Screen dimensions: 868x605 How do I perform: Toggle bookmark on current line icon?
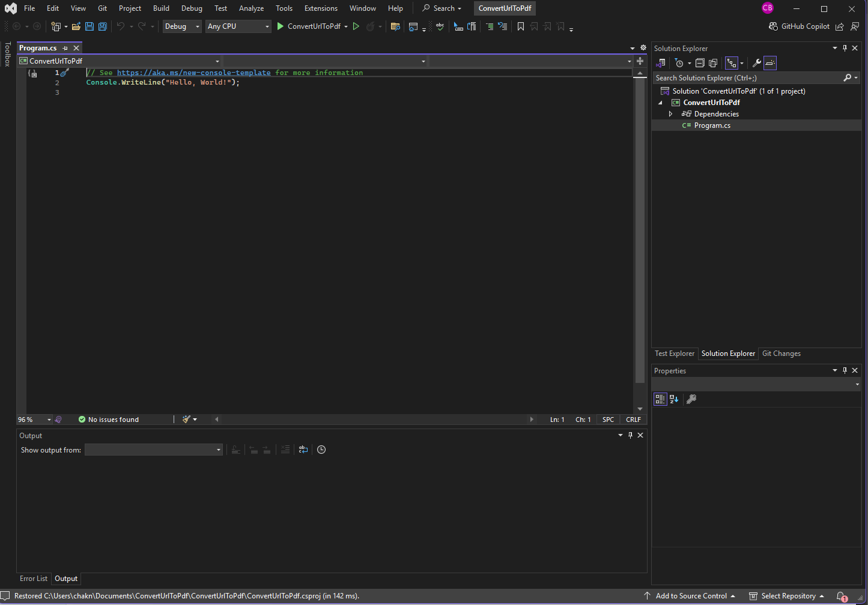click(x=521, y=26)
